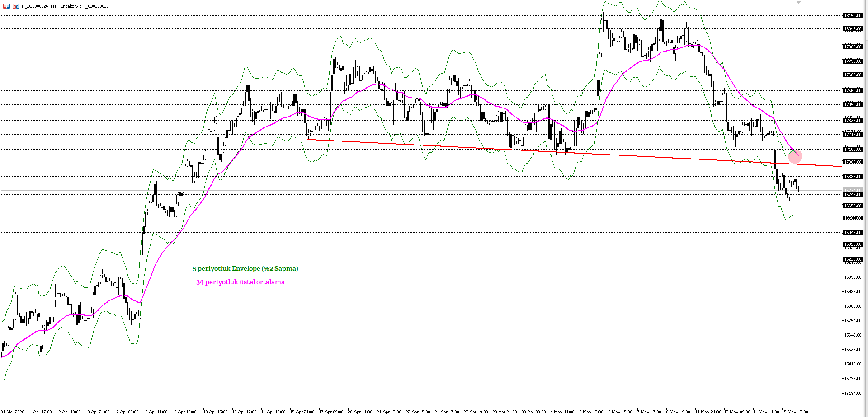Click the 17325.00 price level label

(853, 121)
